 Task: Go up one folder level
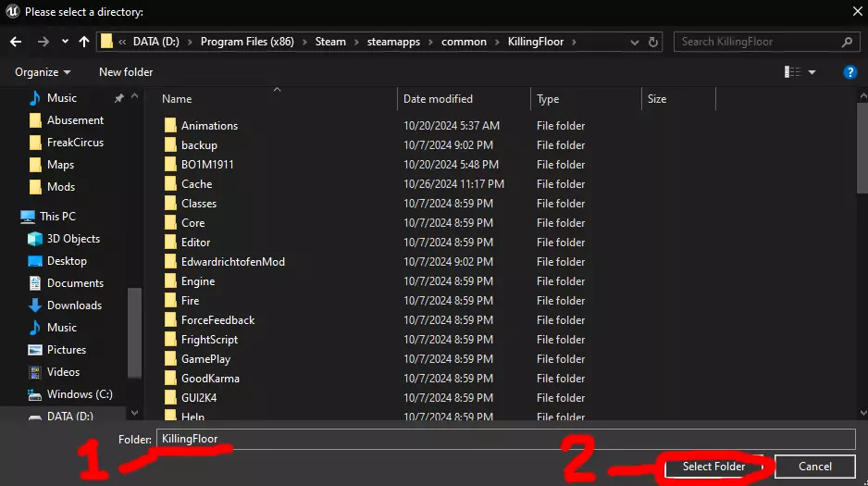click(x=84, y=42)
